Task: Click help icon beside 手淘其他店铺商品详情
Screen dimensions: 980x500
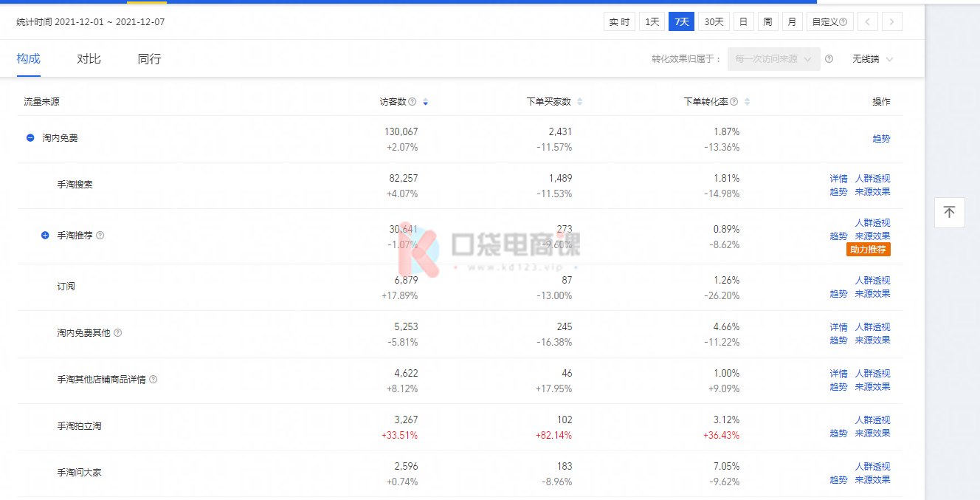Action: (x=153, y=380)
